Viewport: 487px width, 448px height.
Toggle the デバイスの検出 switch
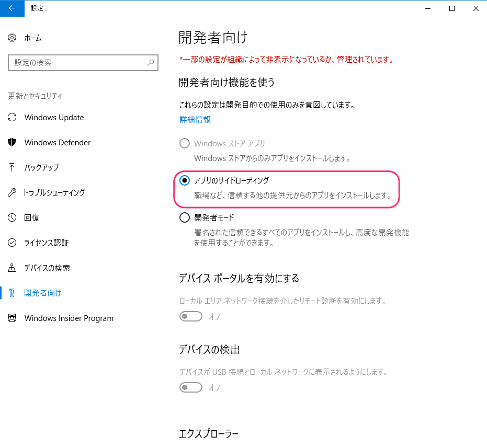point(191,387)
